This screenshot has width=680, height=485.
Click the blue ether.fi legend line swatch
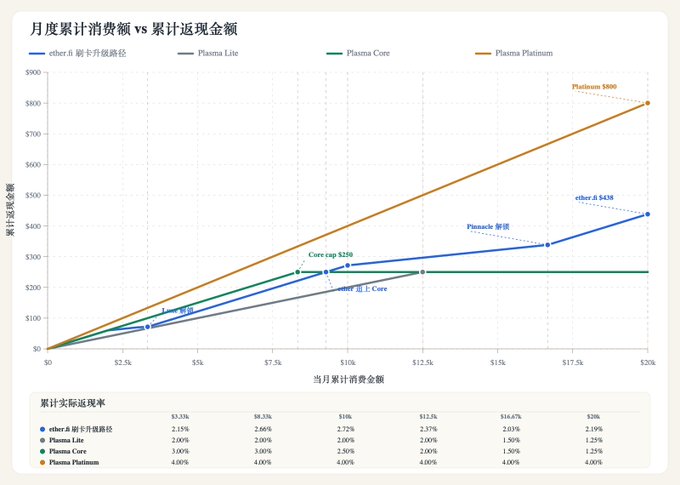click(x=37, y=53)
